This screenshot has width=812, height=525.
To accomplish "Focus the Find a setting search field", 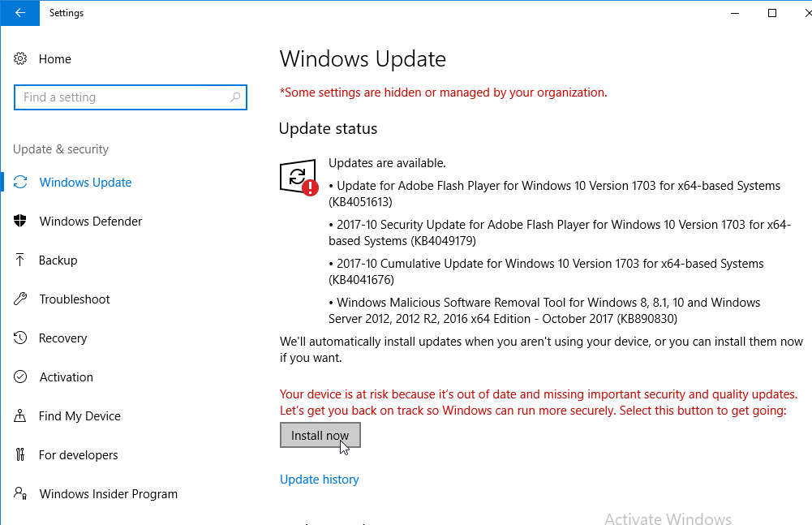I will pos(122,97).
